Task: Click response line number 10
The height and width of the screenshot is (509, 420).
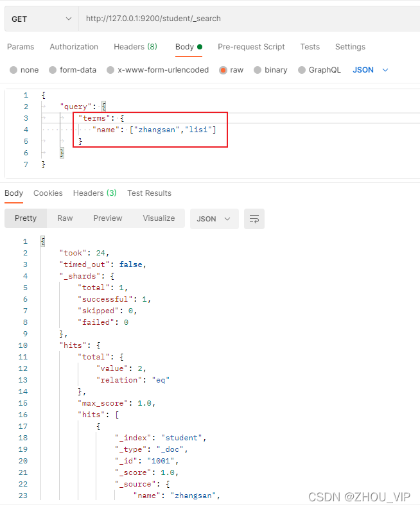Action: [22, 345]
